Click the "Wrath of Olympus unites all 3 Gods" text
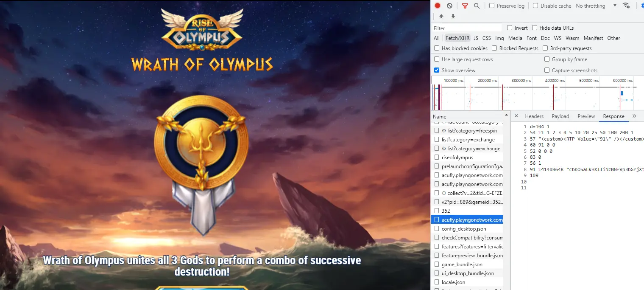644x290 pixels. click(x=202, y=266)
